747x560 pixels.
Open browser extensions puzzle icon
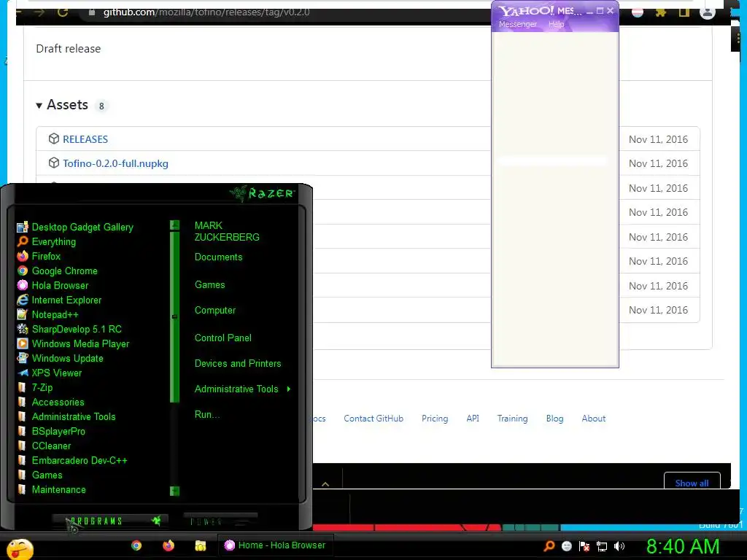[x=660, y=12]
